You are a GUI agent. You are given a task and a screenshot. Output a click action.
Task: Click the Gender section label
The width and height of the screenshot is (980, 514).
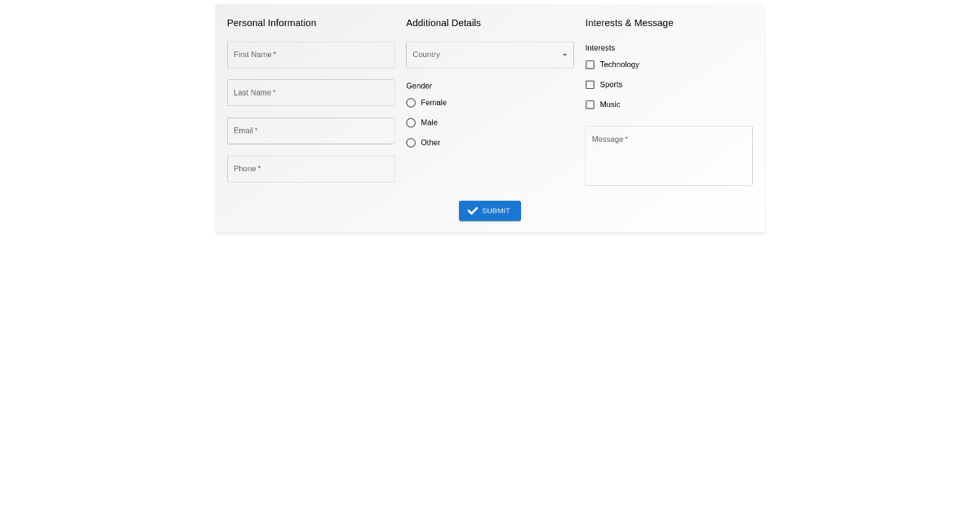pyautogui.click(x=419, y=86)
